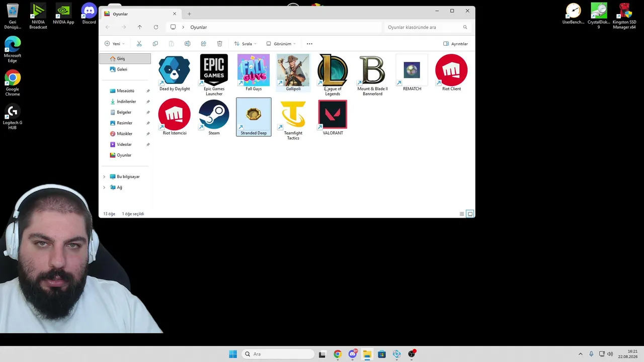Open the Windows Start menu
The height and width of the screenshot is (362, 644).
point(233,354)
